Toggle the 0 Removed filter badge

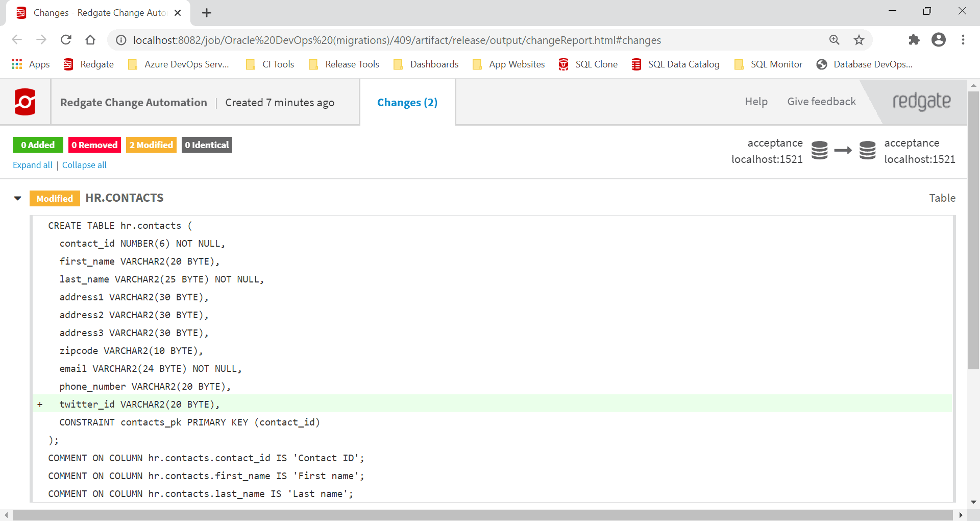coord(94,145)
